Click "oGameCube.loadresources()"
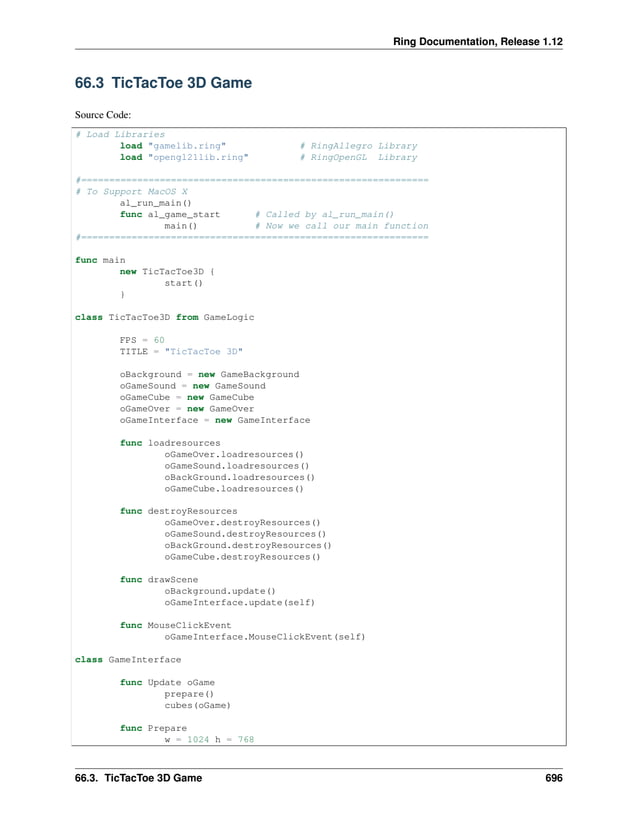 [x=234, y=489]
